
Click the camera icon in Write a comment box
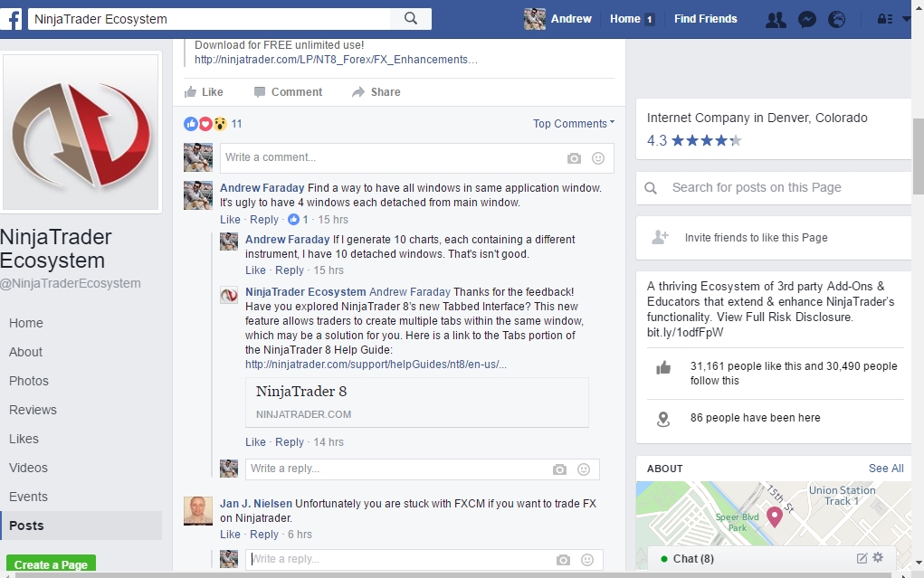click(574, 158)
